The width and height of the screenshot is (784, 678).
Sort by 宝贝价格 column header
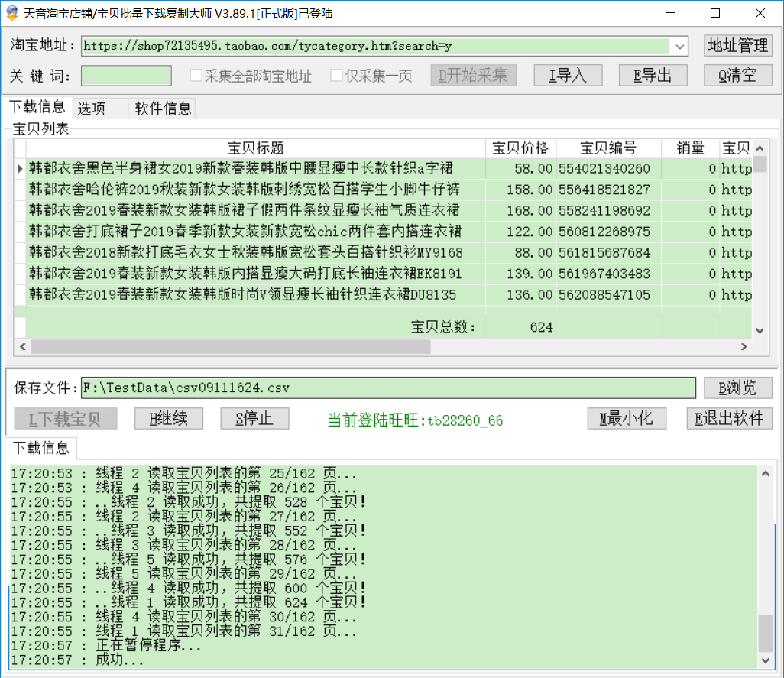point(520,148)
